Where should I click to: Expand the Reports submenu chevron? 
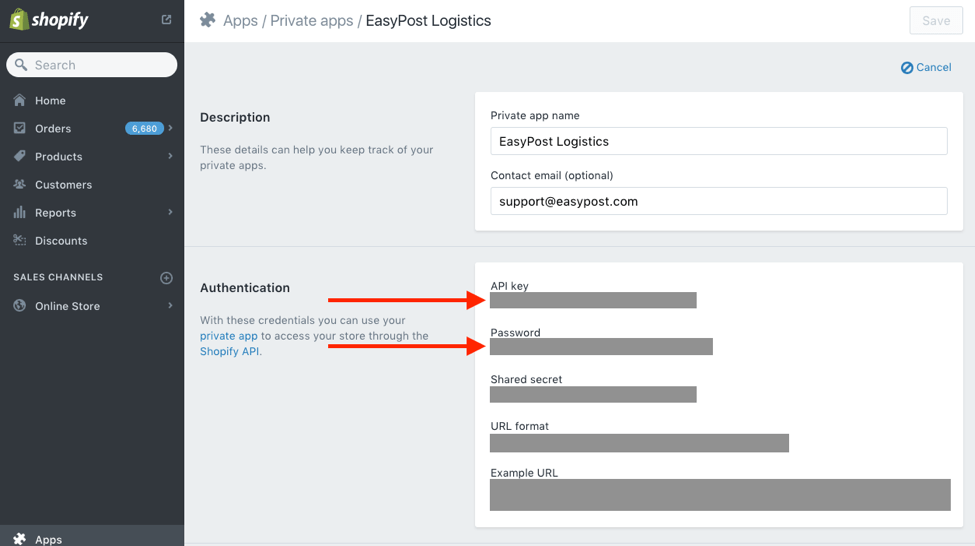coord(170,212)
